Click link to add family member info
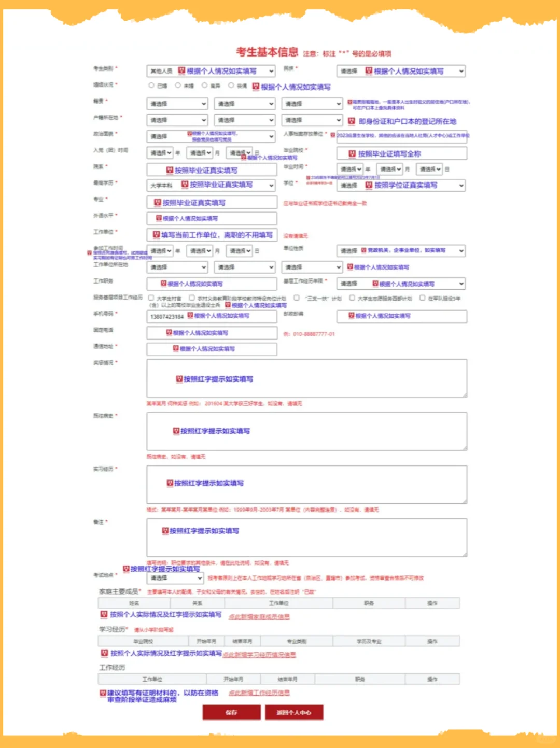This screenshot has width=560, height=748. pos(259,616)
